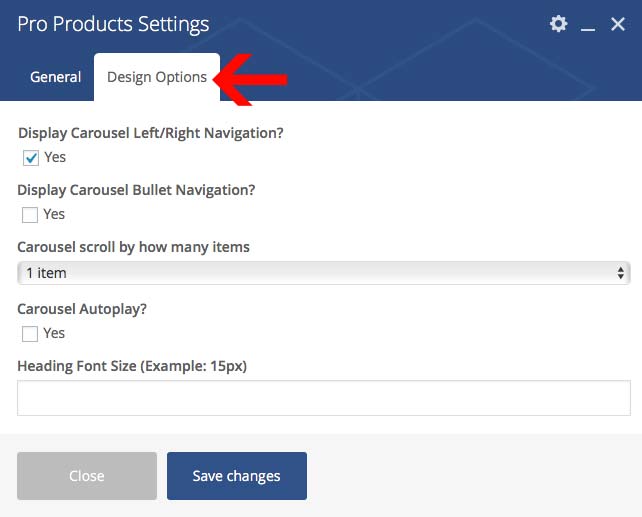Enable the Carousel Autoplay checkbox
The height and width of the screenshot is (517, 642).
click(x=30, y=334)
